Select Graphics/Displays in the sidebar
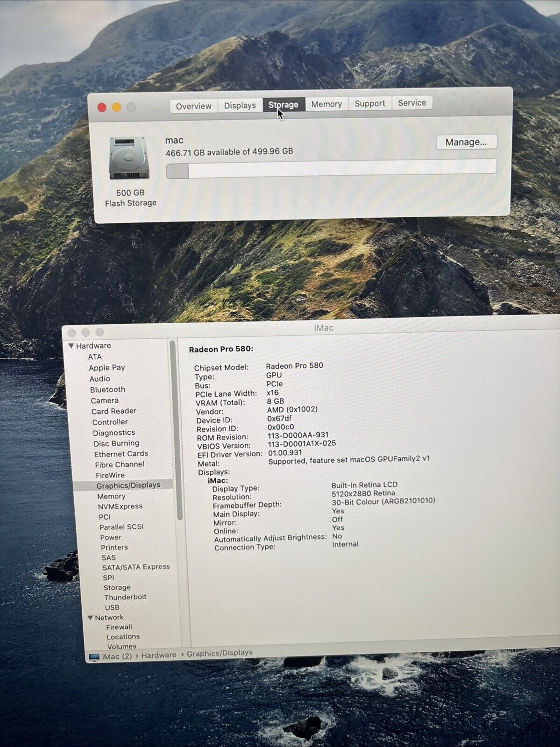 [128, 485]
